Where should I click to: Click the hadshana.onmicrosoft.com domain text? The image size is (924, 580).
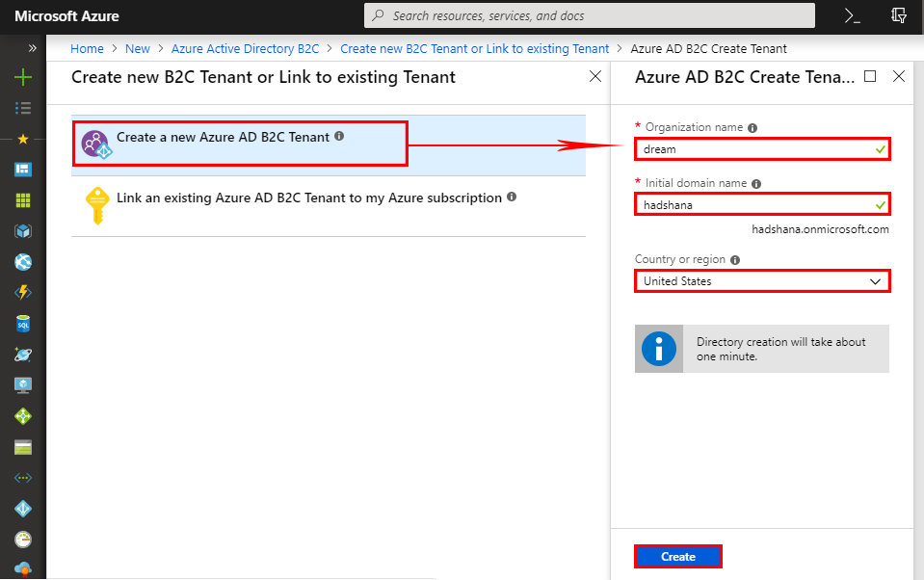point(820,229)
